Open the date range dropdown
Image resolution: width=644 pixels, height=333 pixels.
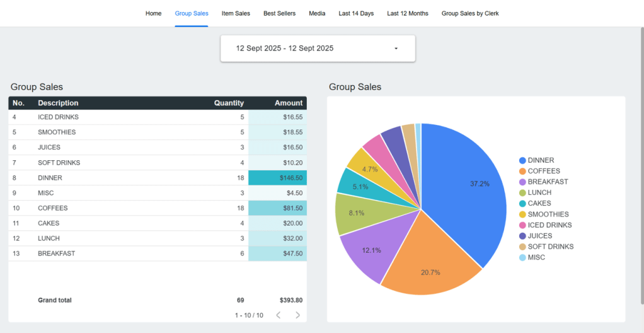click(x=318, y=49)
